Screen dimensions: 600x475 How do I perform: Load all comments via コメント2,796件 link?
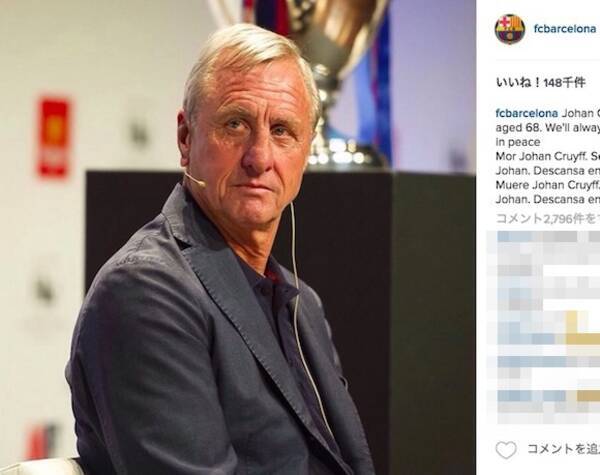click(548, 219)
